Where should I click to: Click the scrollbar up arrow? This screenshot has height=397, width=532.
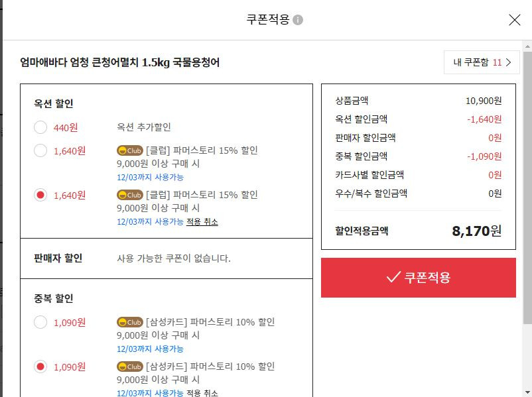click(527, 46)
